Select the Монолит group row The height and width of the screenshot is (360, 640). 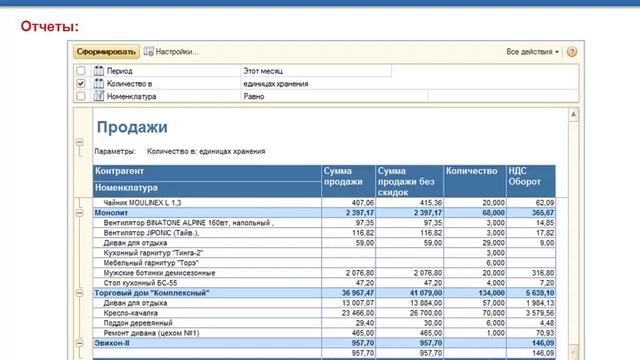pyautogui.click(x=324, y=213)
